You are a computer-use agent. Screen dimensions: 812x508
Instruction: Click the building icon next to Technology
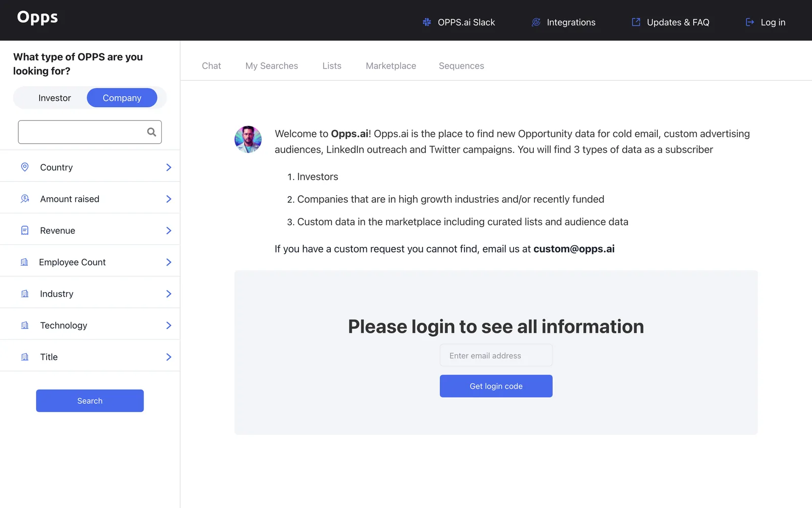point(25,325)
